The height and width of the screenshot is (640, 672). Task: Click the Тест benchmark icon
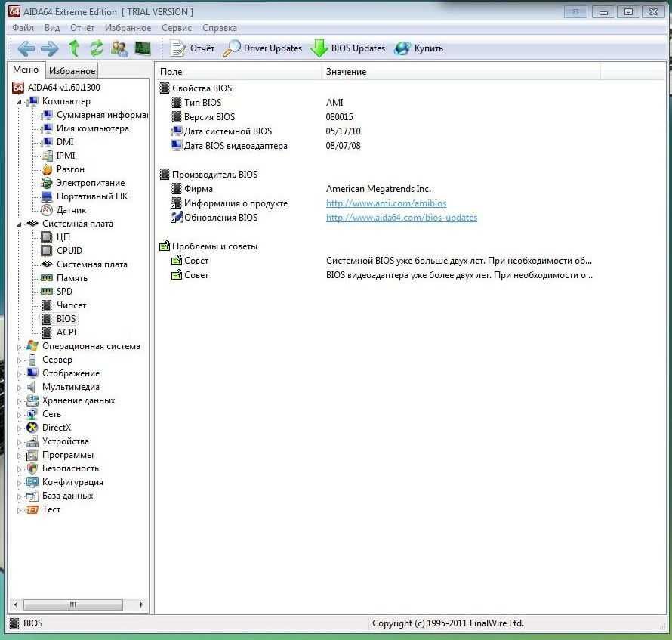(x=32, y=509)
